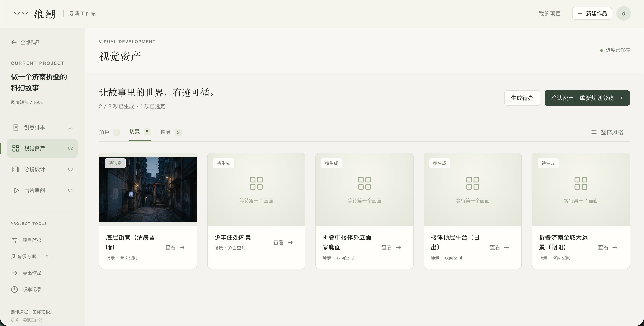Click placeholder grid icon on 折叠济南全城大远景 card
Screen dimensions: 644x326
pyautogui.click(x=581, y=183)
